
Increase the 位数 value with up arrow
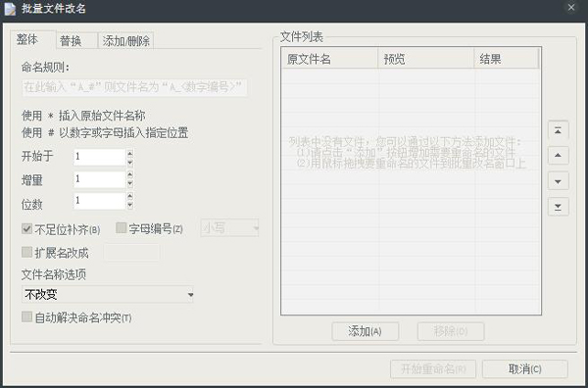tap(130, 196)
